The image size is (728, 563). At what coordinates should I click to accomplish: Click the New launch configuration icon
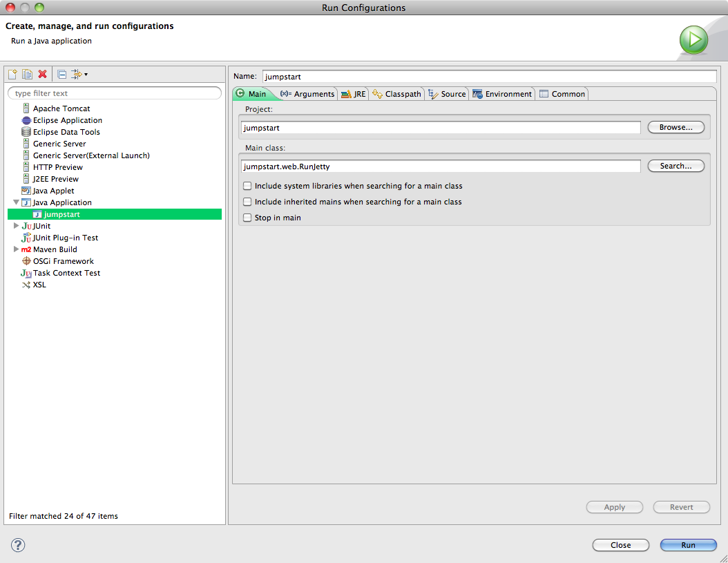coord(12,75)
